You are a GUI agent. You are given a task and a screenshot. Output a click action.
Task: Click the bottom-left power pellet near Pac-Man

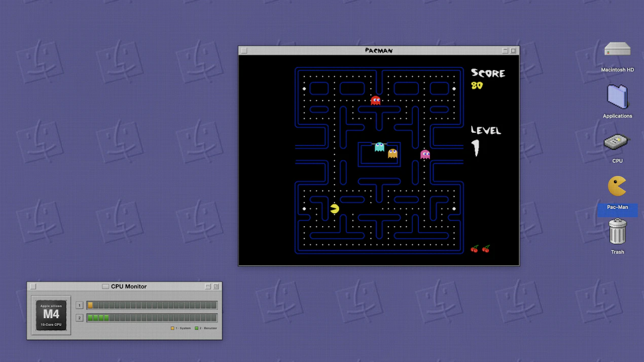coord(304,208)
